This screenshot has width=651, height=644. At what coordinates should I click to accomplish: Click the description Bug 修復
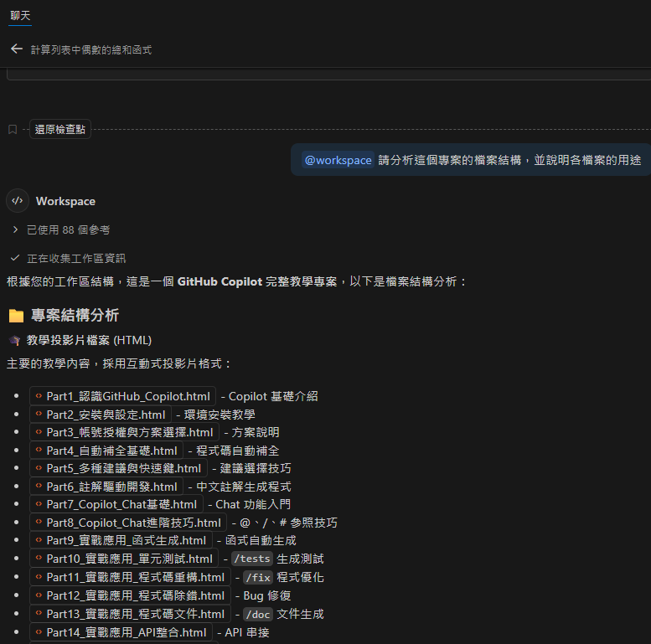click(267, 596)
